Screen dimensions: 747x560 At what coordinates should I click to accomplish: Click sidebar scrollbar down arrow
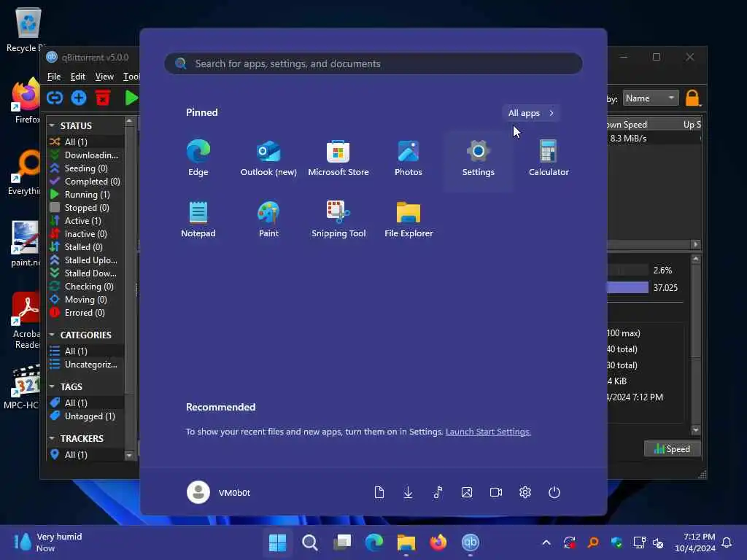click(129, 455)
